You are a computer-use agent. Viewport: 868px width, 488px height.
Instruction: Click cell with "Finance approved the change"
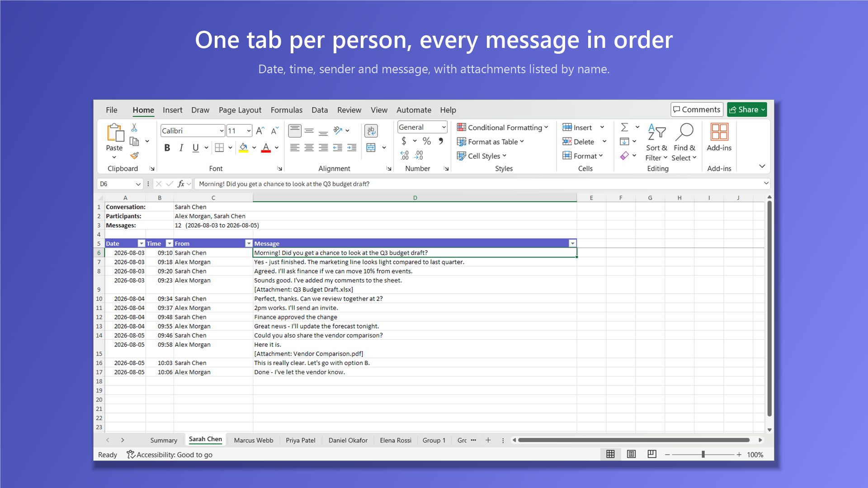(x=415, y=317)
